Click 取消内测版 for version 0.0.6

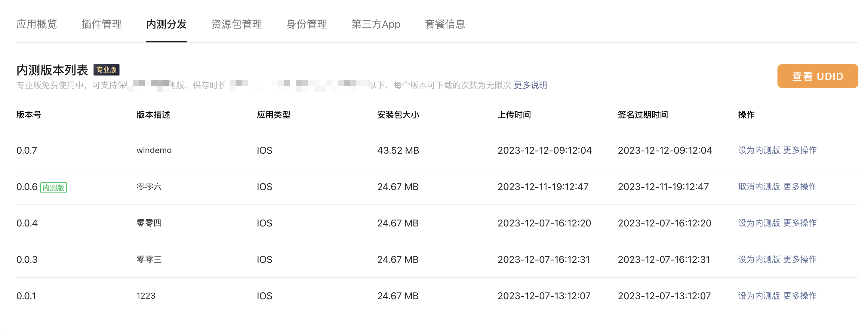pyautogui.click(x=759, y=186)
